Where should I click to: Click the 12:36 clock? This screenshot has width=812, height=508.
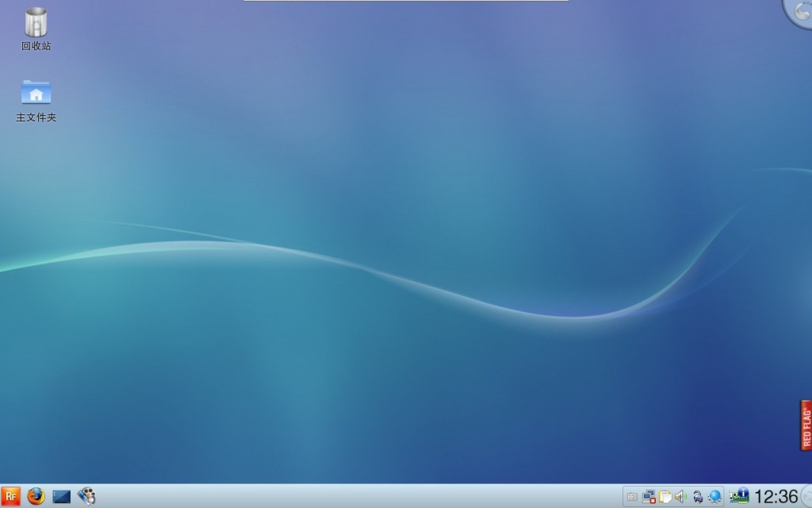pos(776,497)
